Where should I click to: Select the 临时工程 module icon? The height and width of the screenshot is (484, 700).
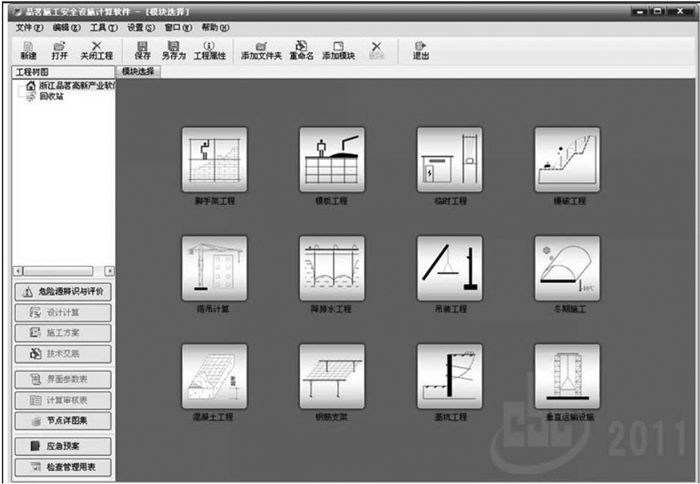(x=449, y=159)
